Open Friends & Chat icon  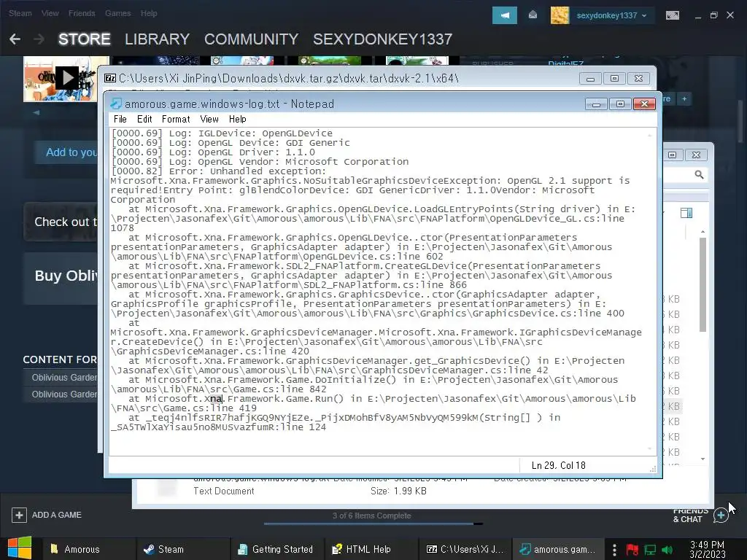click(x=720, y=516)
